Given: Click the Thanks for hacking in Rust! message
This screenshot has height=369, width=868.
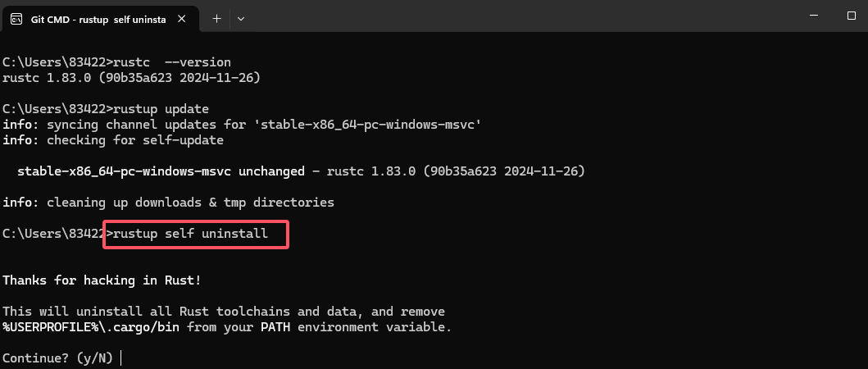Looking at the screenshot, I should point(102,280).
